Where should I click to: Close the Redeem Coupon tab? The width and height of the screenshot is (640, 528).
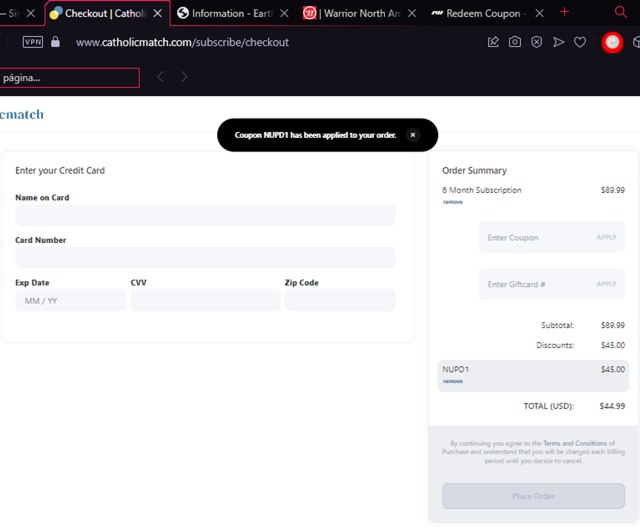click(x=540, y=13)
